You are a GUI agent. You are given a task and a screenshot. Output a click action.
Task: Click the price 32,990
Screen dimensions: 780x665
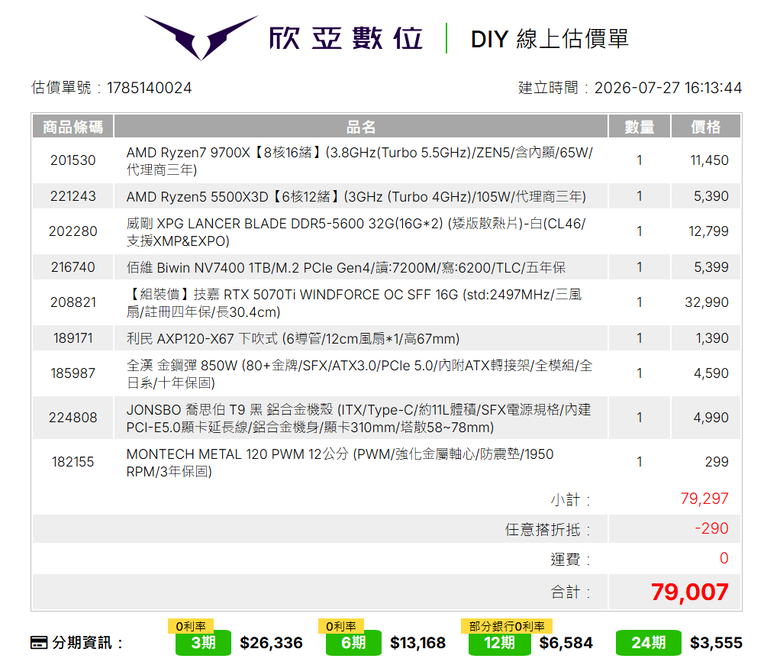point(707,302)
